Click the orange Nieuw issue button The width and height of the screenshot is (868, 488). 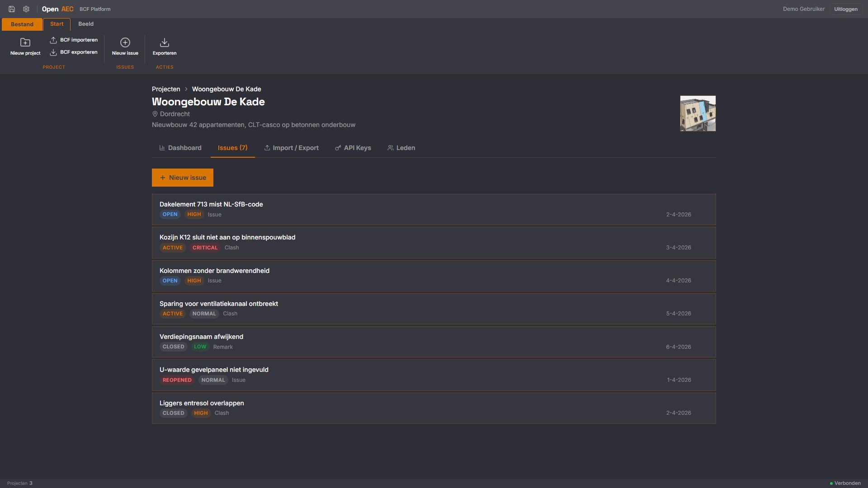[x=183, y=178]
